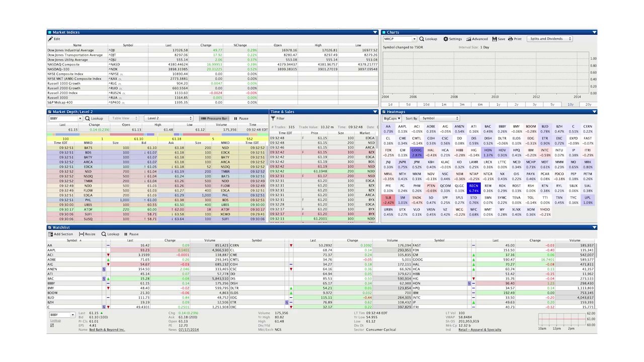The width and height of the screenshot is (644, 362).
Task: Click the Pause icon in Market Depth
Action: click(x=235, y=119)
